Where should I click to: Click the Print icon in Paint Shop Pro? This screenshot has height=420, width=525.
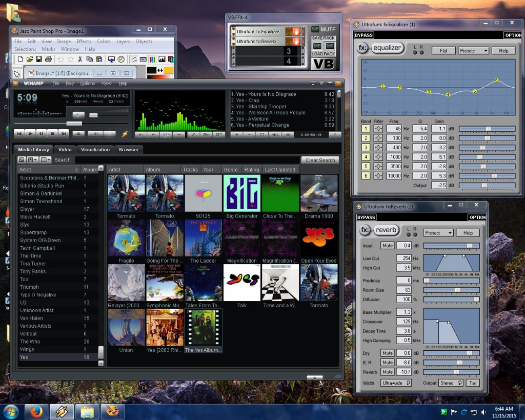[48, 59]
